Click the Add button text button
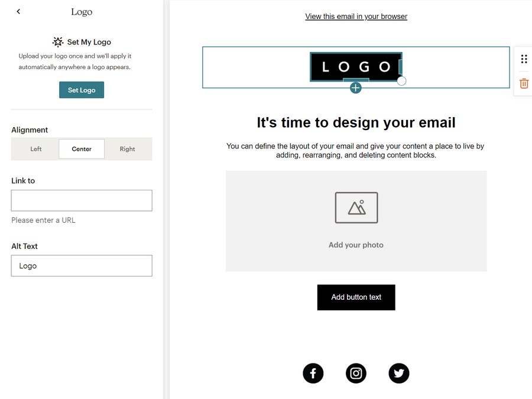 click(356, 297)
